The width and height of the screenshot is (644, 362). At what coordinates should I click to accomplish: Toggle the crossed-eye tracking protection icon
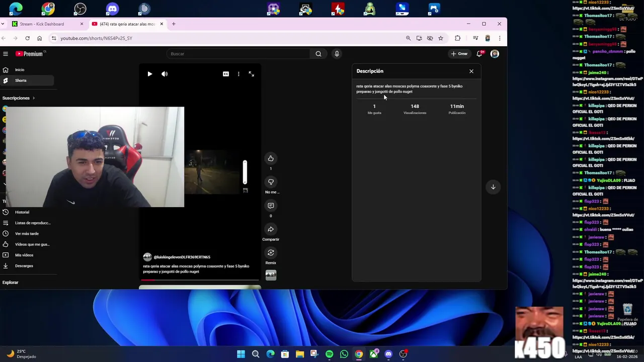tap(430, 38)
